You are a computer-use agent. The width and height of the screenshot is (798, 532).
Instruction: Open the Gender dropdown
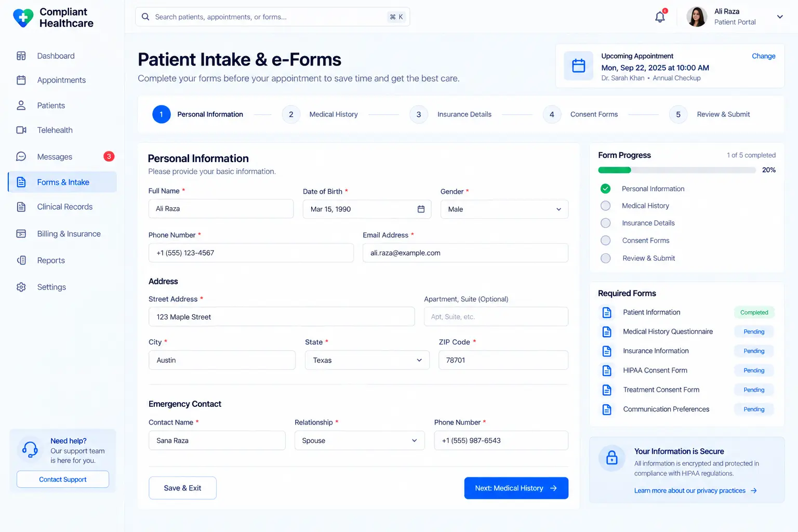(504, 209)
